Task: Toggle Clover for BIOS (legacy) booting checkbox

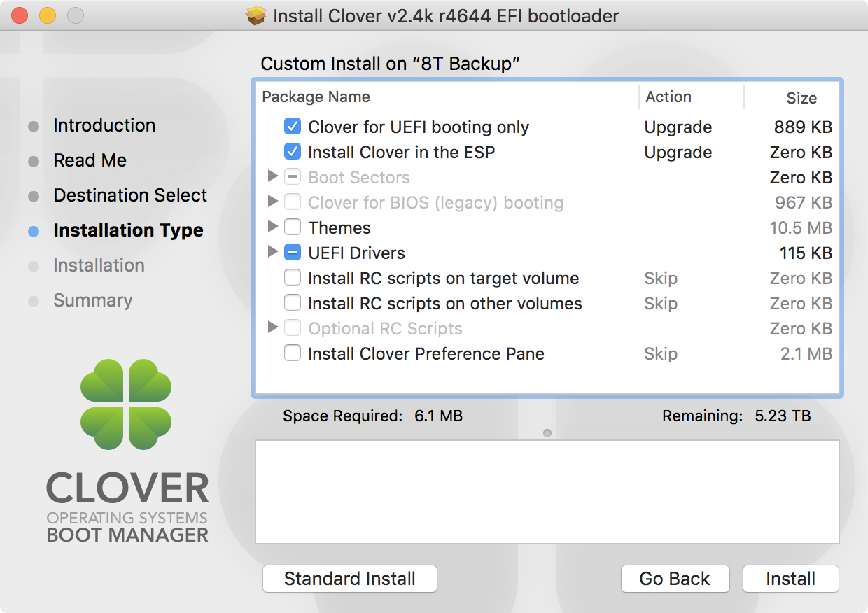Action: [x=293, y=203]
